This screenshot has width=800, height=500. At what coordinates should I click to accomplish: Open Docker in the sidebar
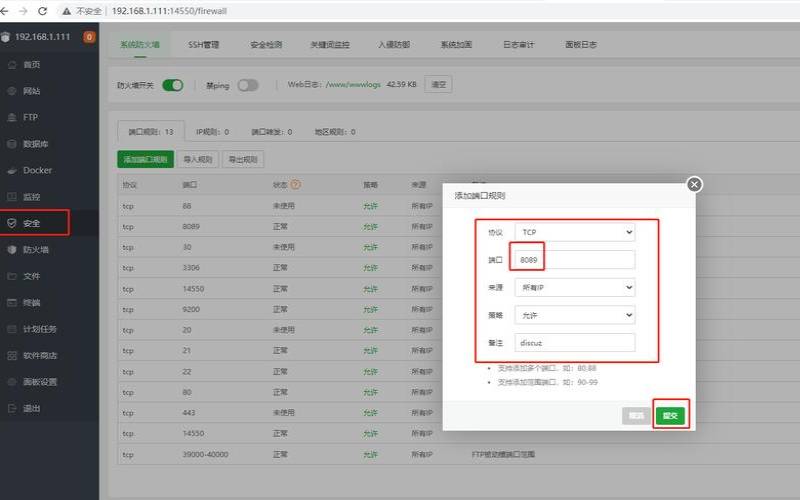coord(37,170)
